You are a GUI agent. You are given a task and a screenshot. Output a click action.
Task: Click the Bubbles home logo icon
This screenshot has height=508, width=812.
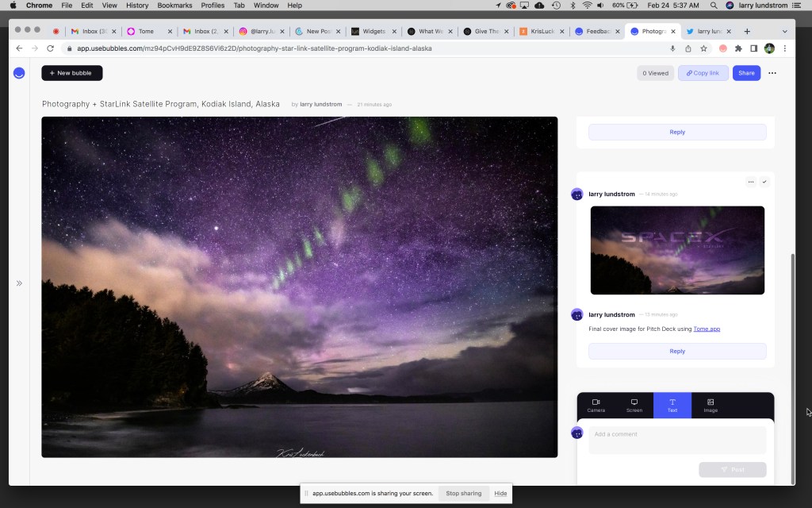coord(19,73)
